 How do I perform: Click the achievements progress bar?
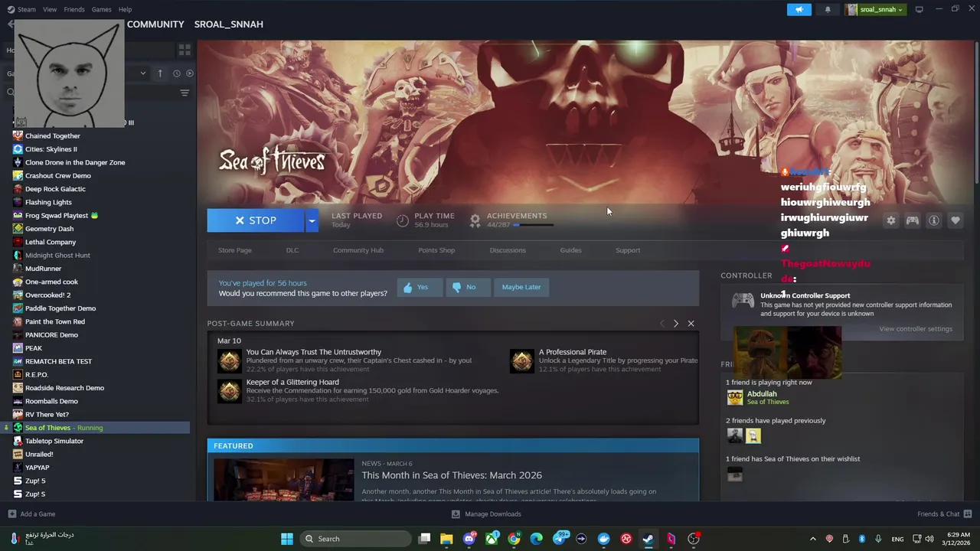(x=533, y=225)
